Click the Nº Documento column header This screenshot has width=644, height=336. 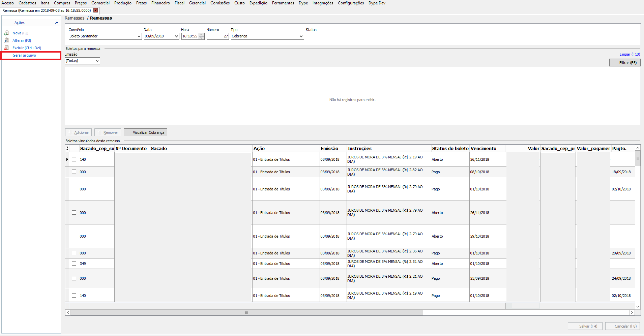click(132, 149)
